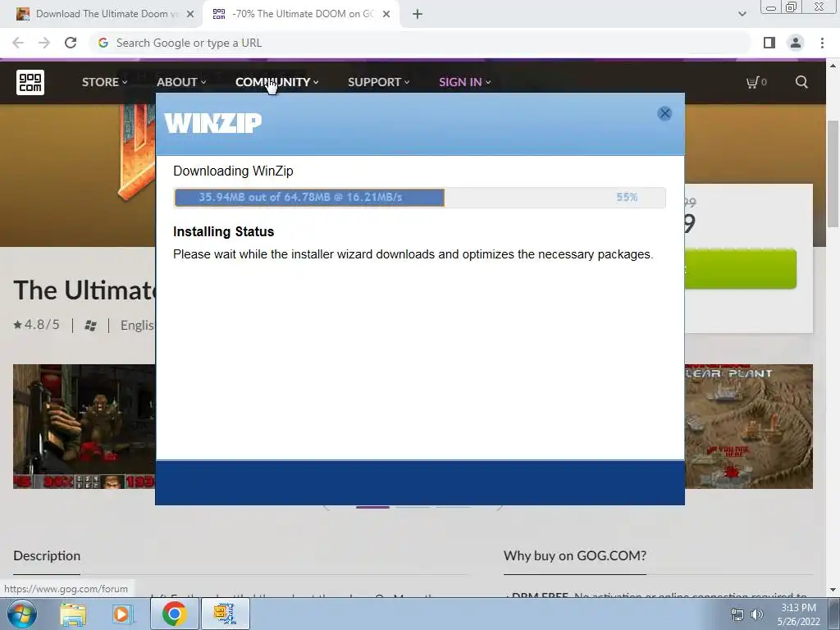Click the scrollbar down arrow
The height and width of the screenshot is (630, 840).
click(x=833, y=590)
